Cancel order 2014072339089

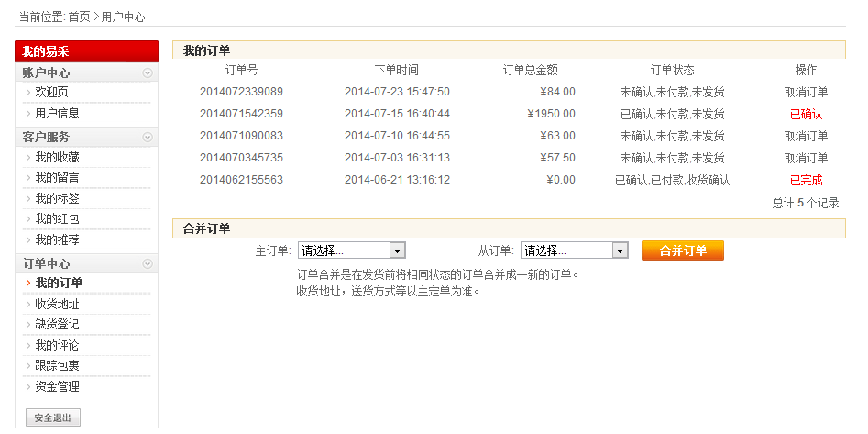[806, 92]
